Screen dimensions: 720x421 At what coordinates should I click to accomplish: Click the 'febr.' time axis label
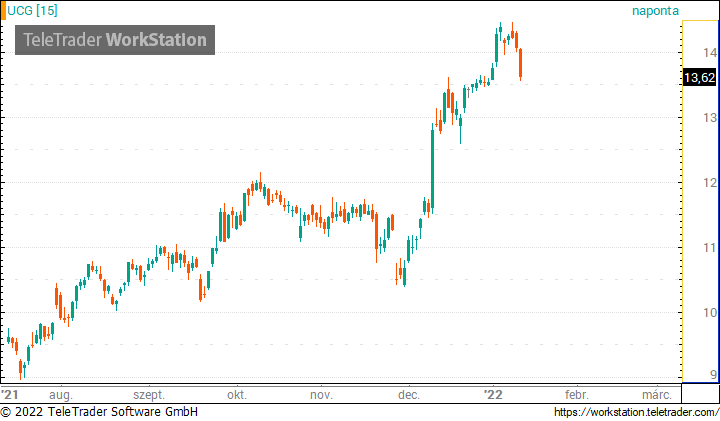tap(576, 395)
